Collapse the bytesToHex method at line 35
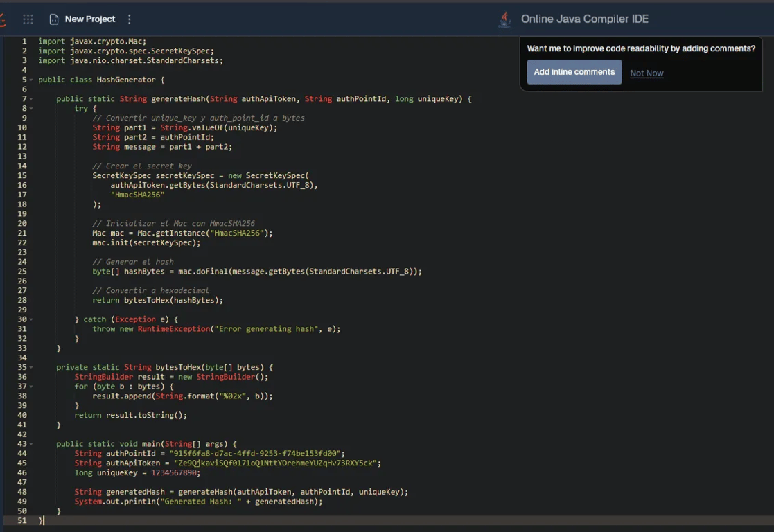The image size is (774, 532). [31, 367]
